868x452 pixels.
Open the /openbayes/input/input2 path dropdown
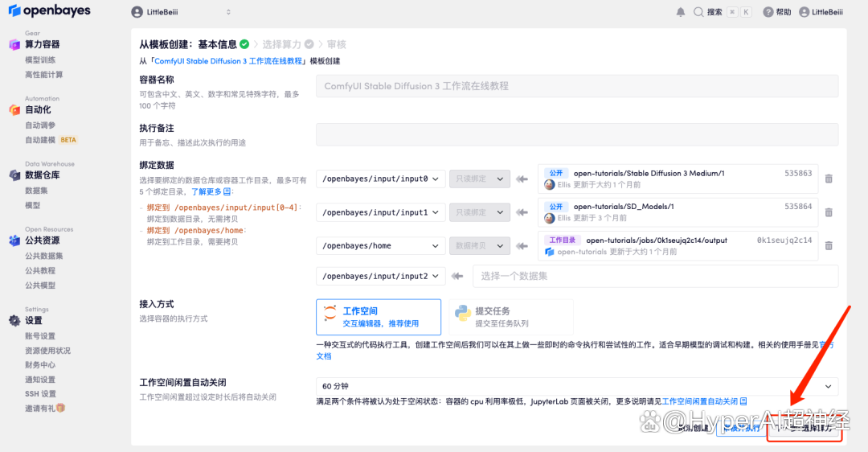(381, 276)
